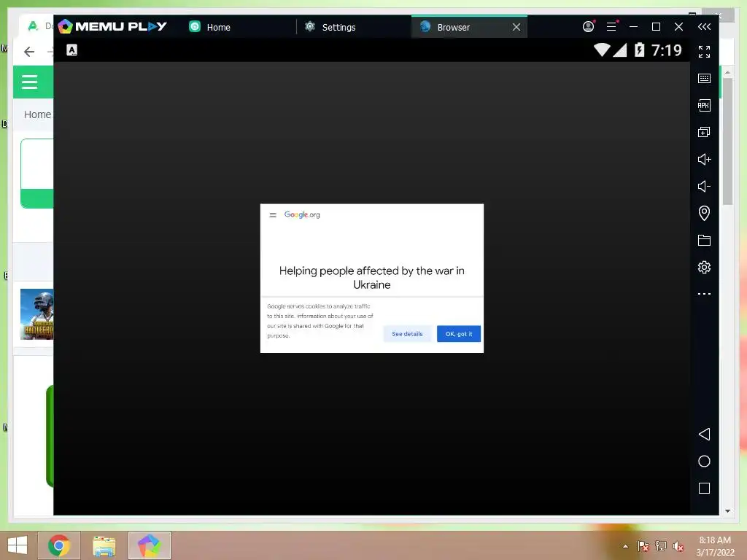
Task: Click the input method A icon in status bar
Action: 72,50
